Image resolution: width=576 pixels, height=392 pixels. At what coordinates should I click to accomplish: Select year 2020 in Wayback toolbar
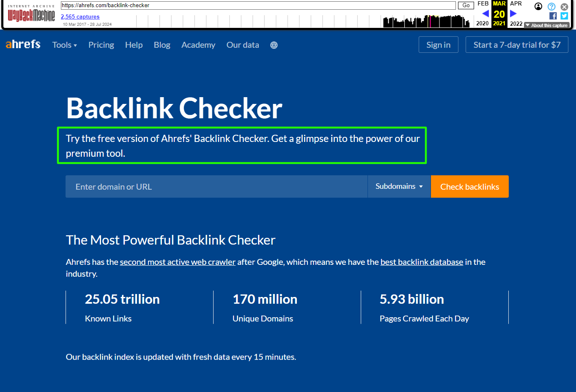click(483, 24)
